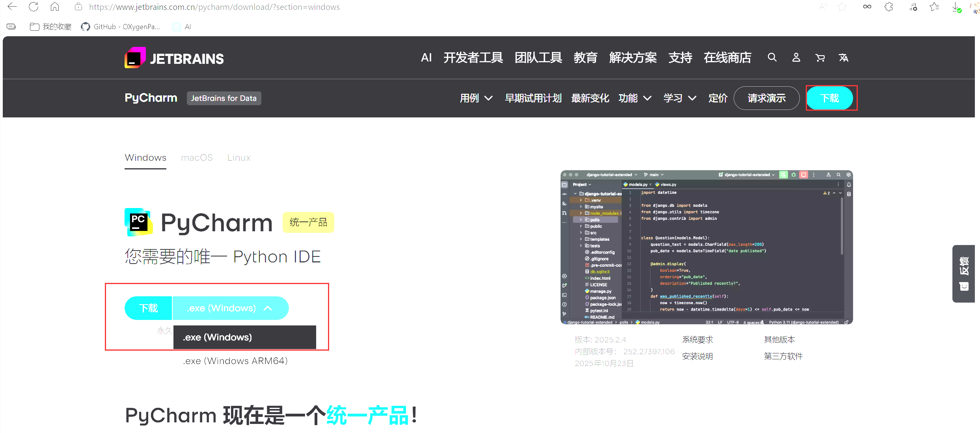The image size is (980, 433).
Task: Switch to the macOS tab
Action: [197, 158]
